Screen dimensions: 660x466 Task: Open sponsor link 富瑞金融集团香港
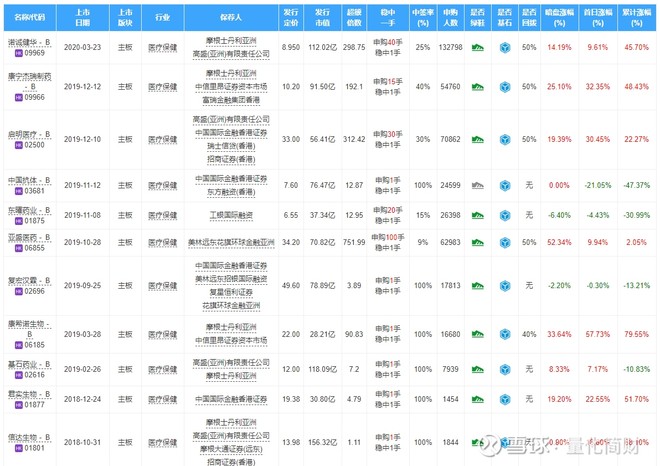pyautogui.click(x=231, y=100)
